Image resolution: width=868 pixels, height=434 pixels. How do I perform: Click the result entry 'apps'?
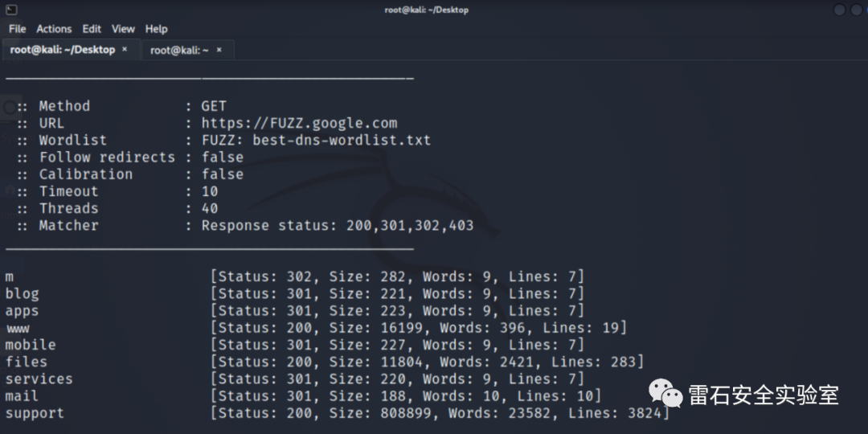(x=23, y=310)
